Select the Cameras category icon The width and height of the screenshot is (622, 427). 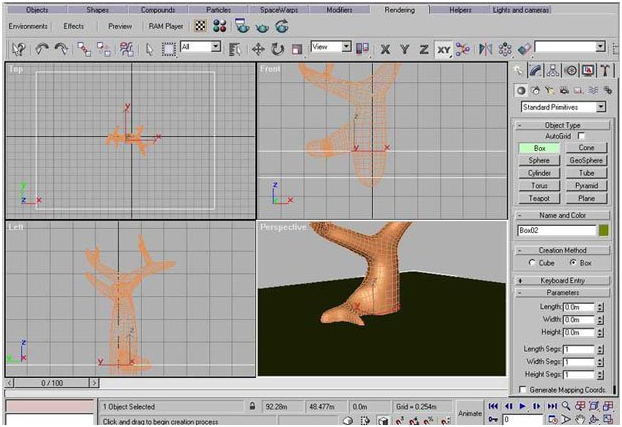point(564,90)
